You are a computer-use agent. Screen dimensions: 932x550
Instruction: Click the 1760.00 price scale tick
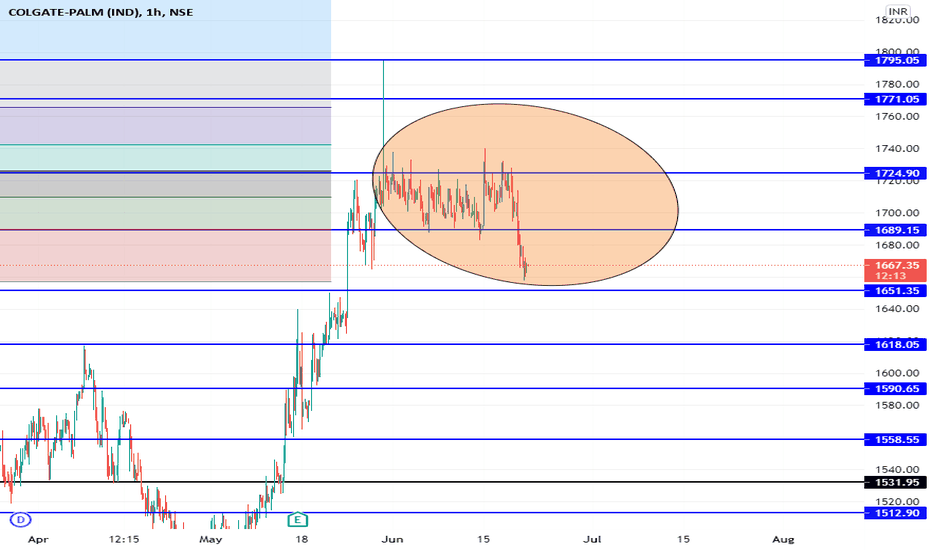(x=897, y=117)
